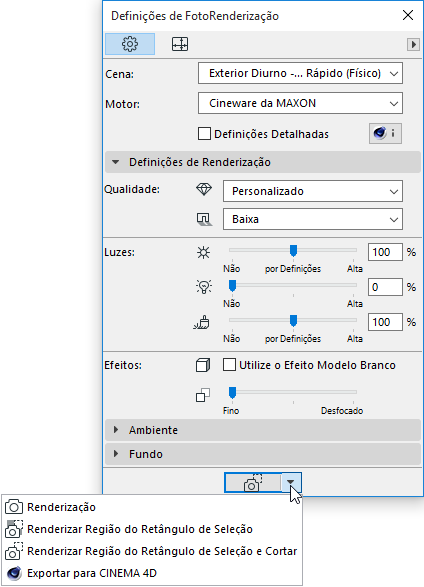Adjust the sun light intensity slider
The image size is (424, 587).
(x=293, y=250)
